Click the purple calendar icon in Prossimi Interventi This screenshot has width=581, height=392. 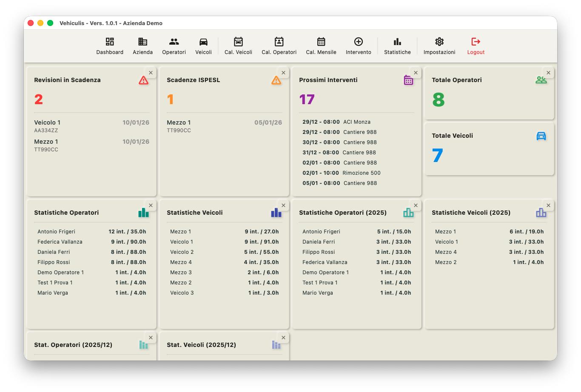point(408,80)
